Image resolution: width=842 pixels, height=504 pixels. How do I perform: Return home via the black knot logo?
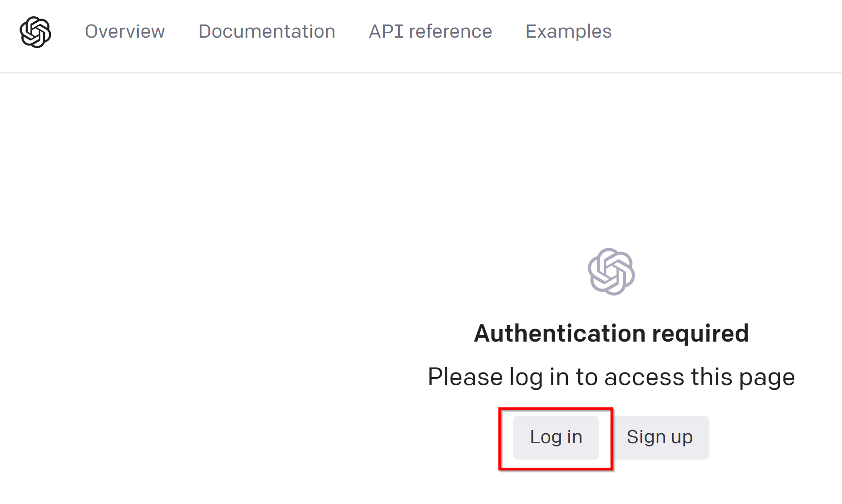click(35, 32)
